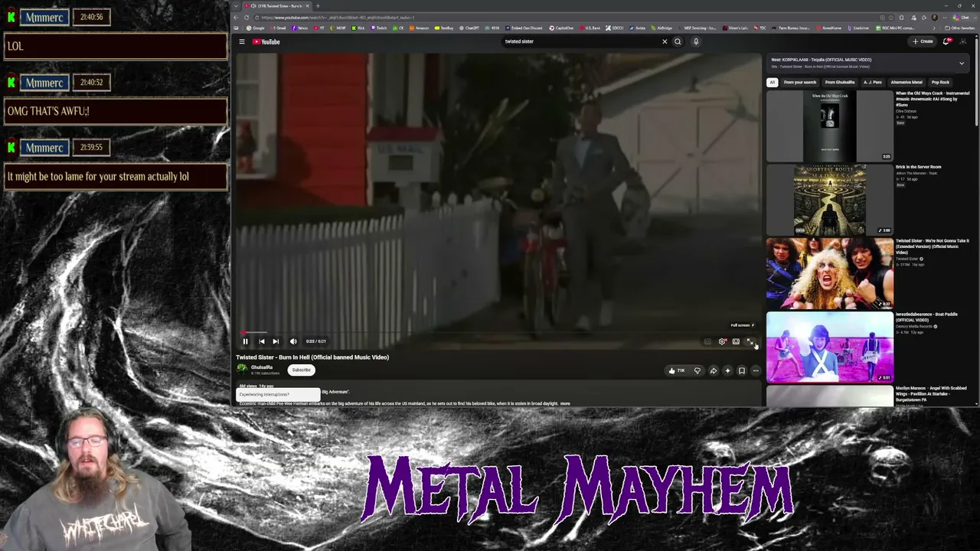
Task: Like the Twisted Sister video
Action: click(676, 371)
